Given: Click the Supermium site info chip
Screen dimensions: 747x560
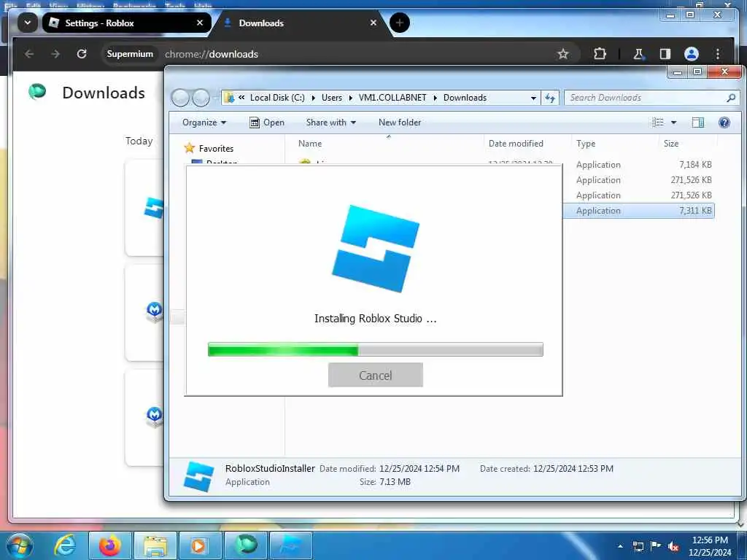Looking at the screenshot, I should tap(130, 54).
